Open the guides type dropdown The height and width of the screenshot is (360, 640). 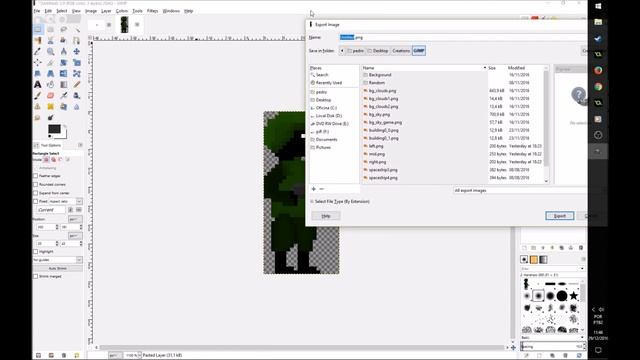point(58,260)
